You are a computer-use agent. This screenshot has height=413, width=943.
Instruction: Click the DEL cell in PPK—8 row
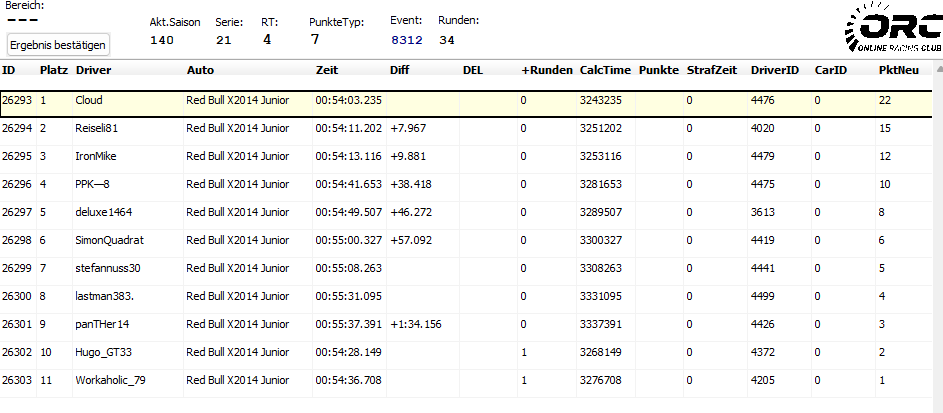click(x=487, y=185)
